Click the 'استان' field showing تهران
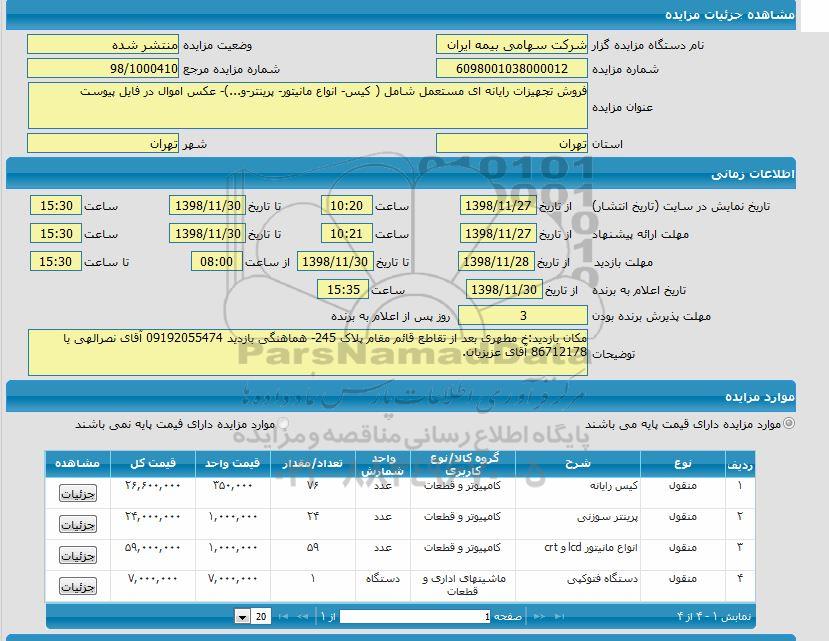 pyautogui.click(x=512, y=143)
